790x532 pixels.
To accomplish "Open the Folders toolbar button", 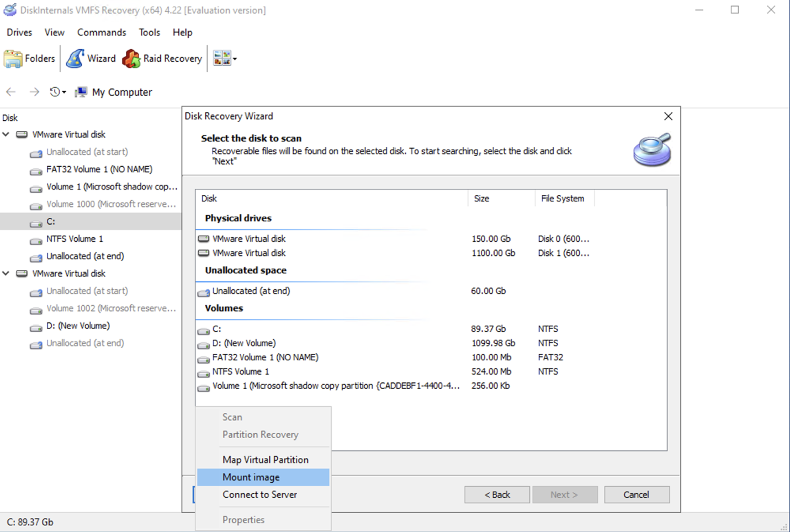I will 30,58.
